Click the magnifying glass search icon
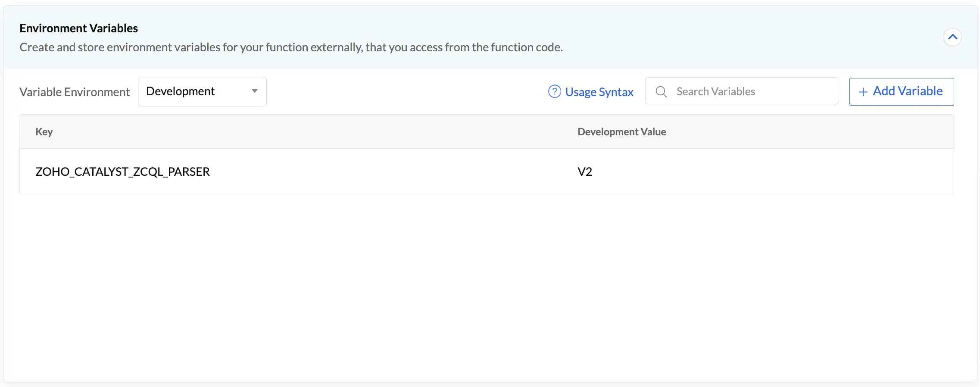Image resolution: width=980 pixels, height=387 pixels. point(661,91)
